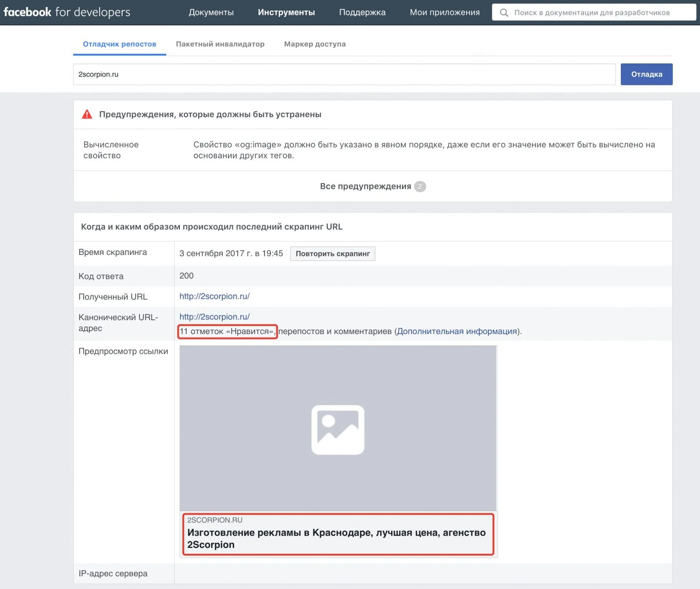Click the search magnifier icon

point(504,13)
